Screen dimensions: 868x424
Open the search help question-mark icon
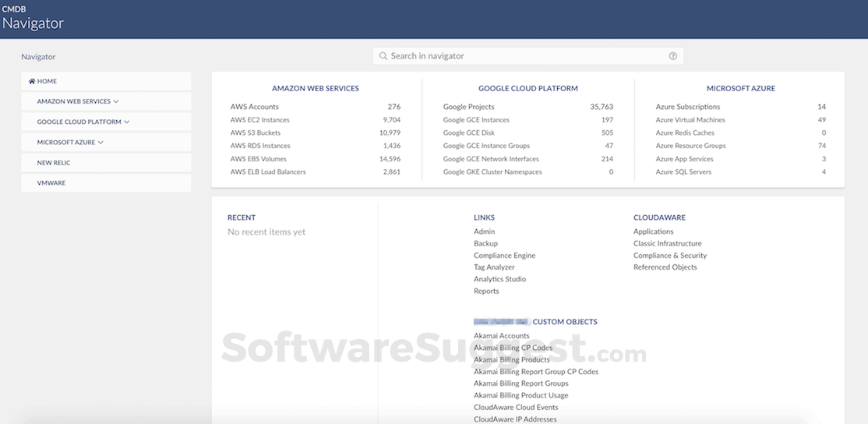[x=672, y=56]
